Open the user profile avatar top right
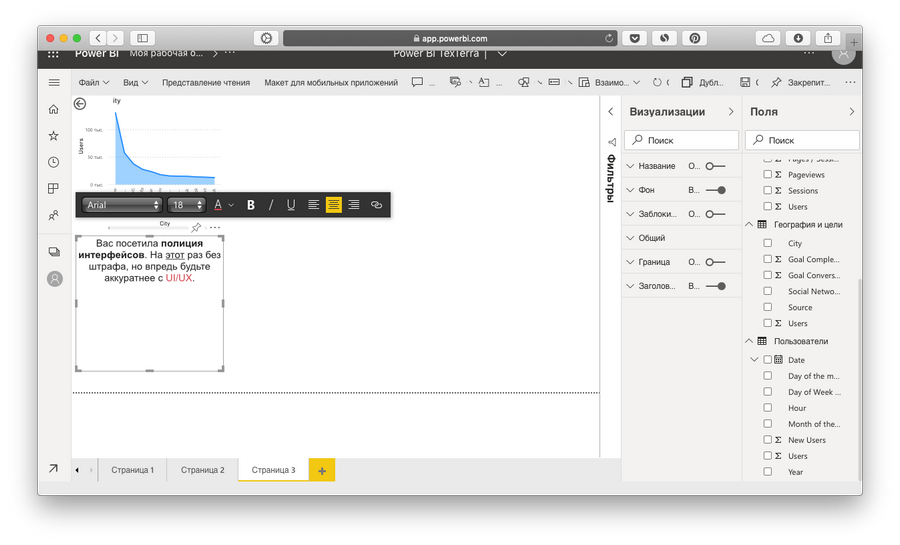 point(843,54)
